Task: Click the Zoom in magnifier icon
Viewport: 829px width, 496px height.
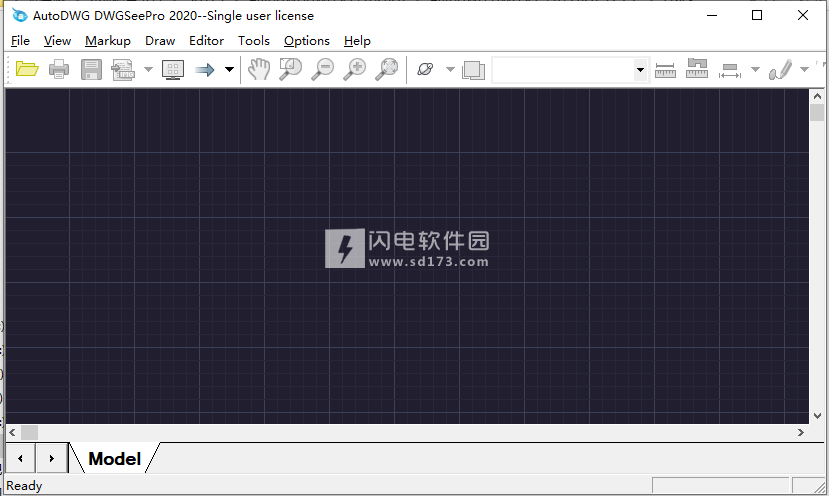Action: point(355,69)
